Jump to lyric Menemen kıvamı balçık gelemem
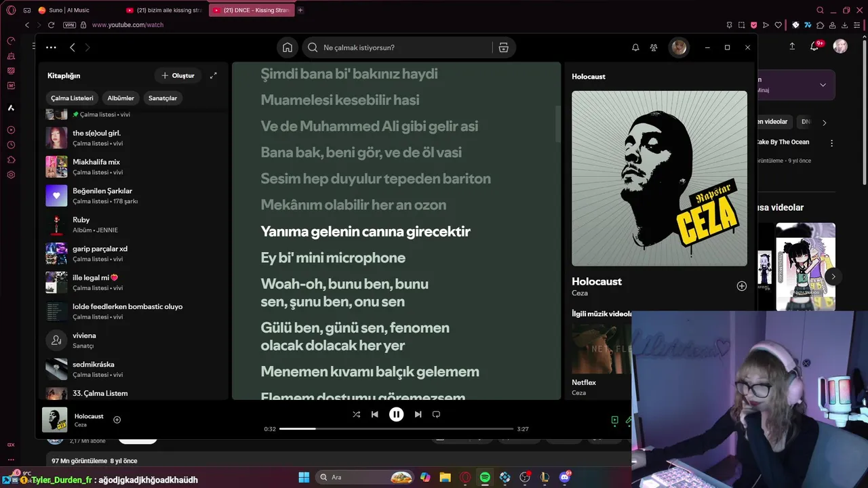Image resolution: width=868 pixels, height=488 pixels. 370,371
